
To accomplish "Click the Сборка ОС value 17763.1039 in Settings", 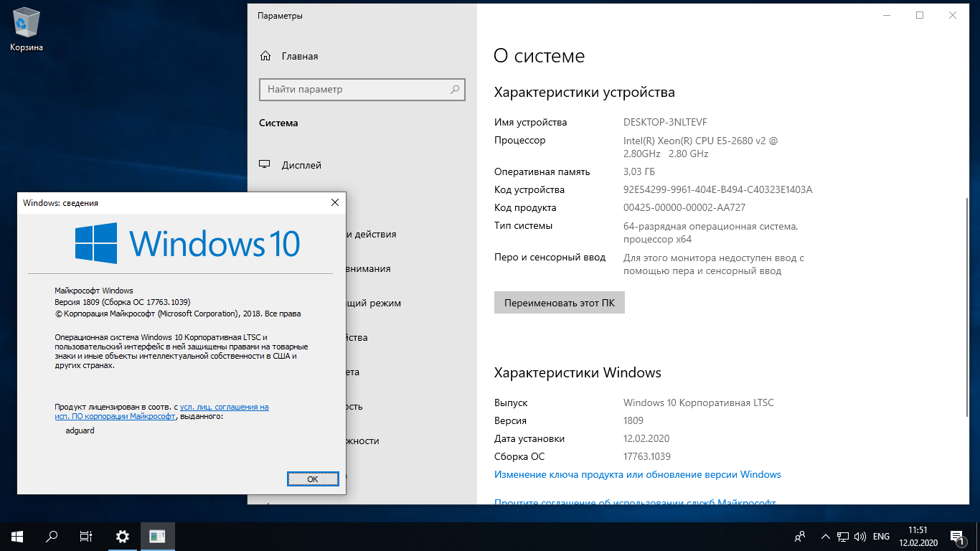I will 647,456.
